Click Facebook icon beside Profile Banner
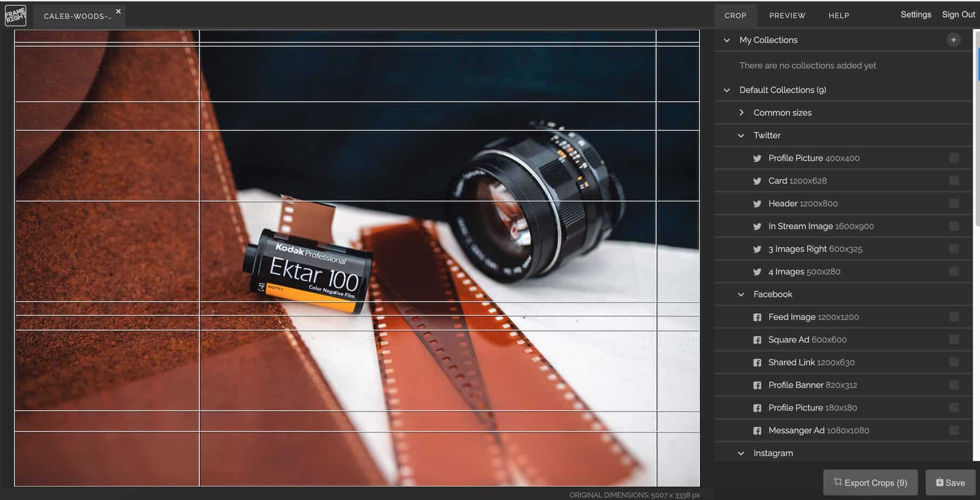Image resolution: width=980 pixels, height=500 pixels. [757, 386]
